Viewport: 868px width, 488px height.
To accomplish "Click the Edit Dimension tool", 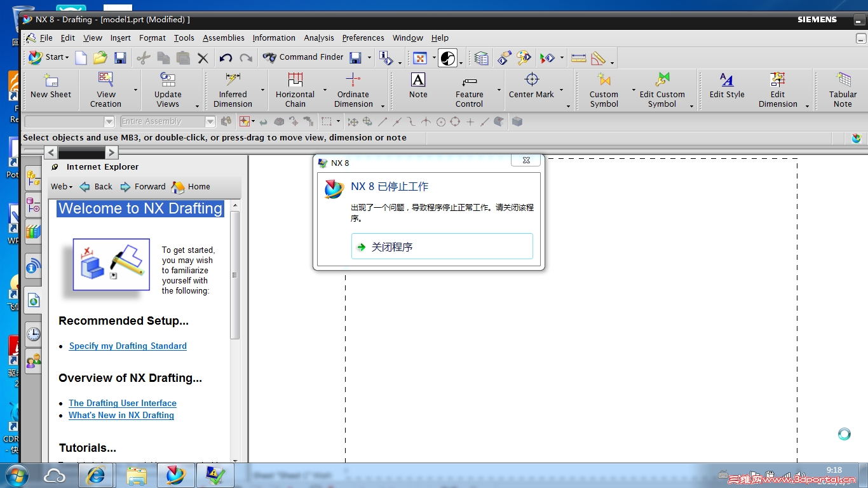I will tap(778, 90).
